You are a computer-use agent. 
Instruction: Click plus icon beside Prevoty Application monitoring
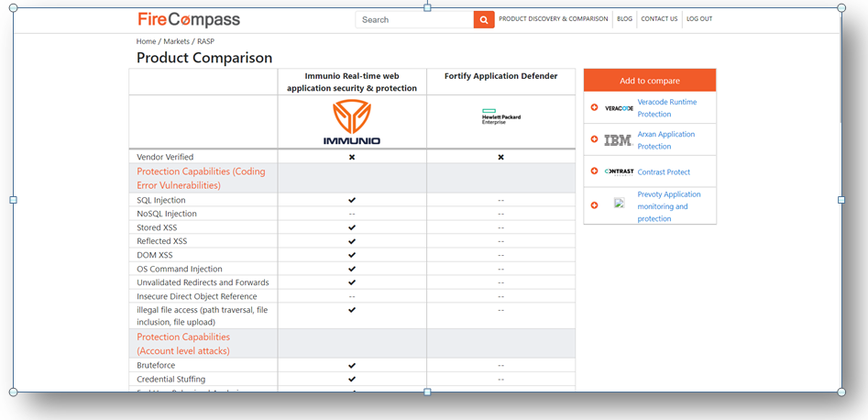594,205
